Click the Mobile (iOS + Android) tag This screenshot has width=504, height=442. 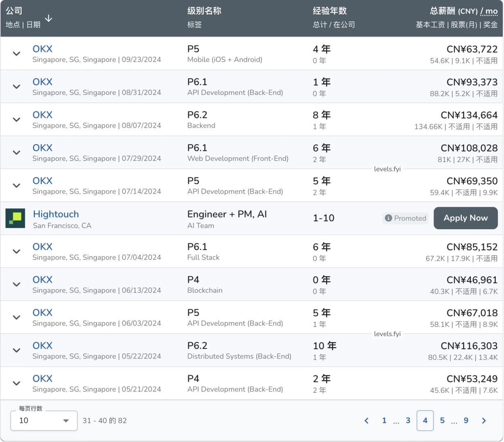coord(225,59)
